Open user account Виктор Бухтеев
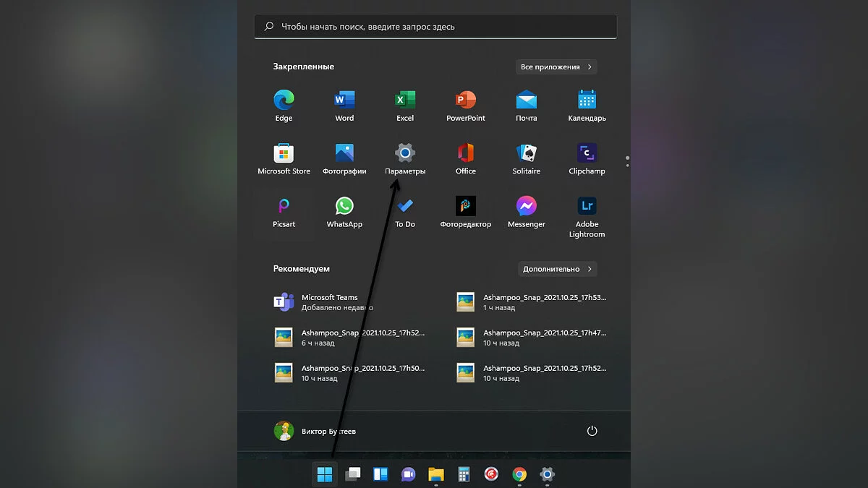 [x=315, y=431]
